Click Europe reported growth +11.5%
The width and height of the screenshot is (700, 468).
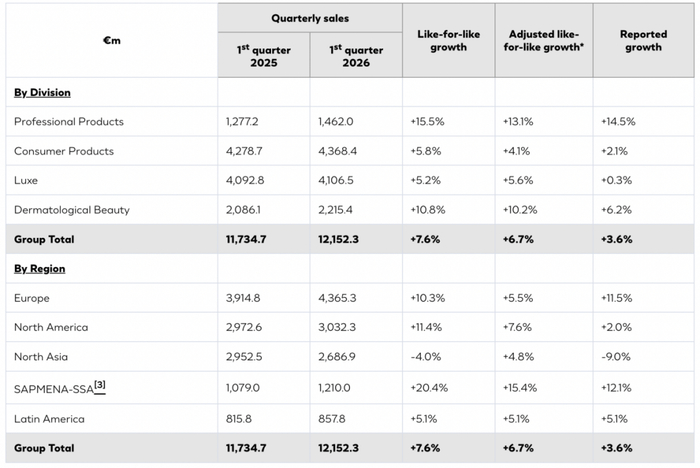(x=617, y=298)
